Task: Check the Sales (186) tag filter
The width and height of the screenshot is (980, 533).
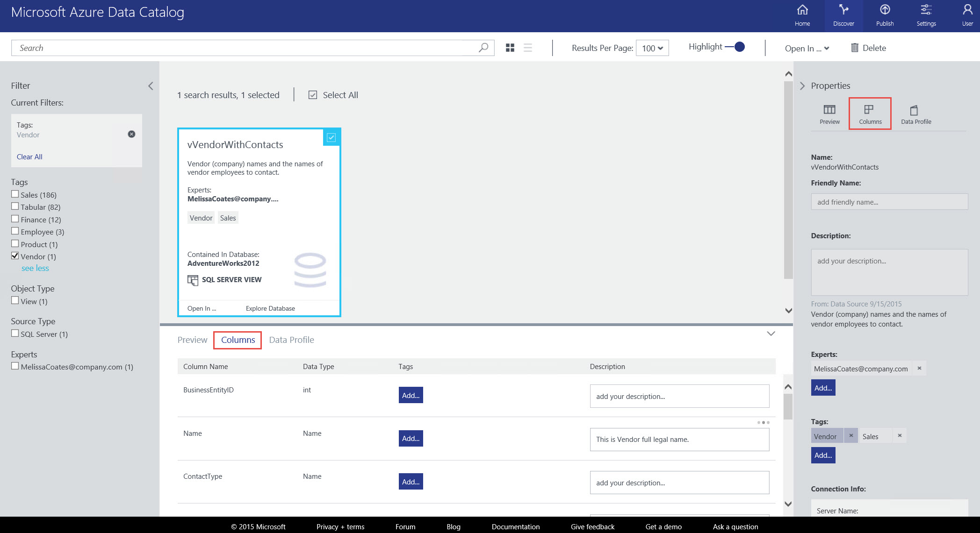Action: click(x=15, y=194)
